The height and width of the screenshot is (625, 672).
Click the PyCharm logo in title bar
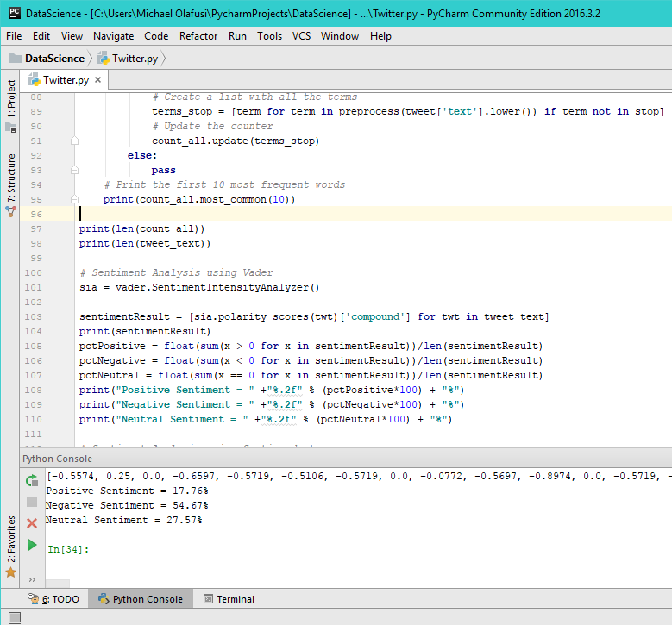coord(15,13)
